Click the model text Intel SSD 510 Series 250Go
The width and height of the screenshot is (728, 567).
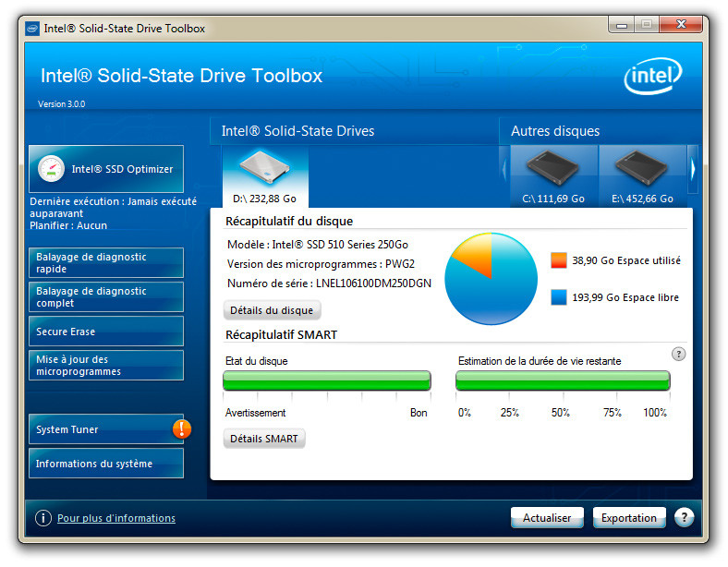(x=340, y=245)
